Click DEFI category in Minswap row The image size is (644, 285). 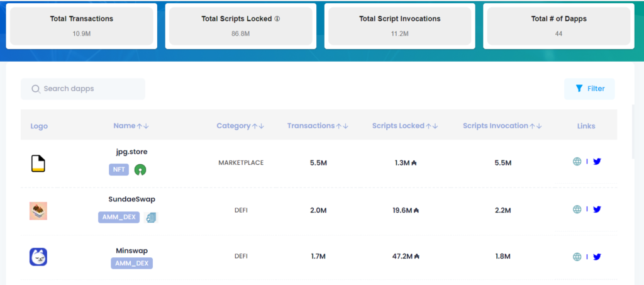coord(241,256)
